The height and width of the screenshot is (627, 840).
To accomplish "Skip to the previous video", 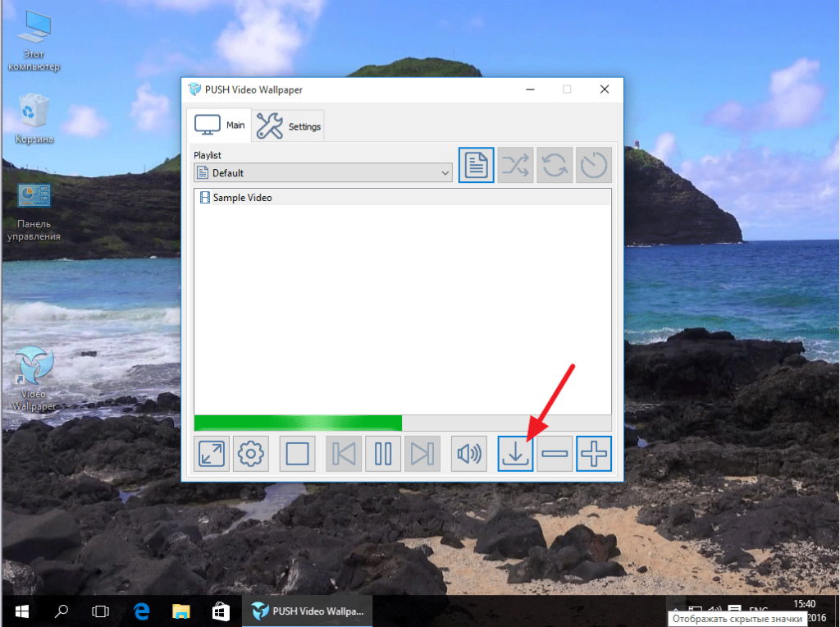I will [x=344, y=454].
